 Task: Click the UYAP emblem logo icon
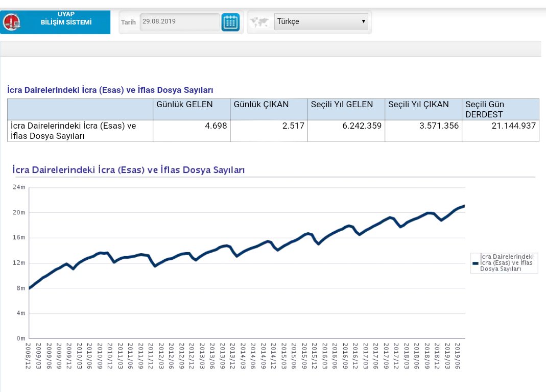click(x=11, y=22)
